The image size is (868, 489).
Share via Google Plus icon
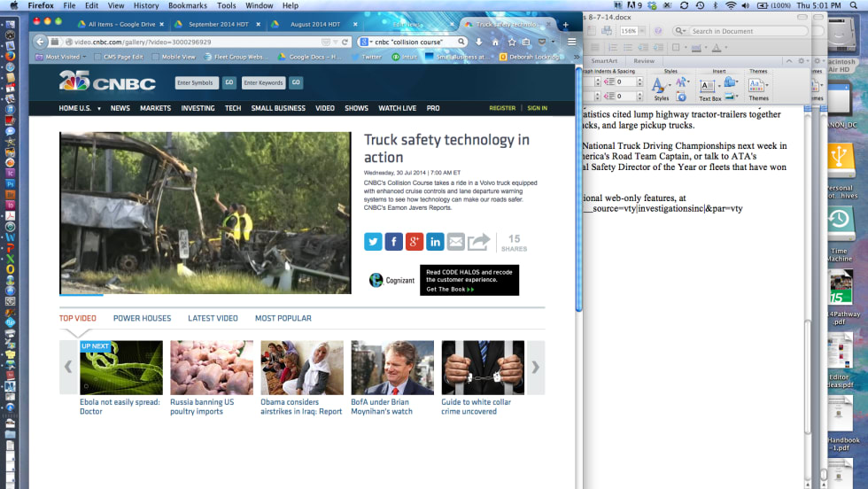pyautogui.click(x=415, y=242)
